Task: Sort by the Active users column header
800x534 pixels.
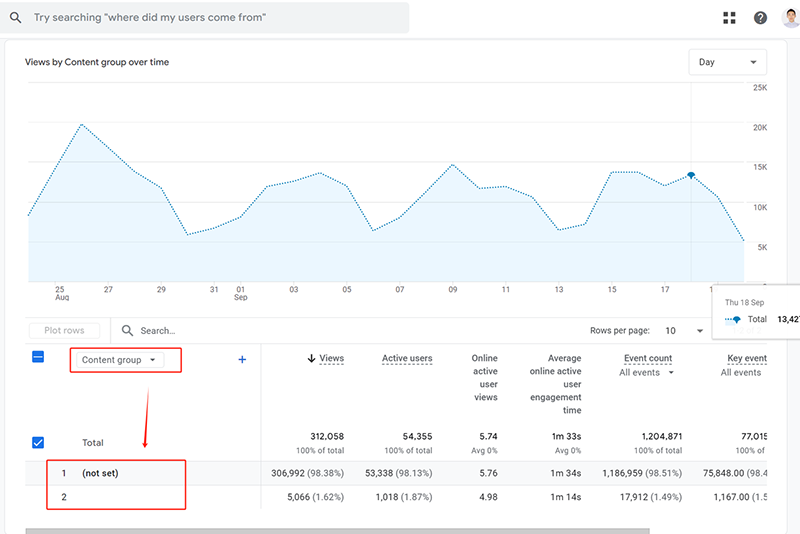Action: click(x=407, y=359)
